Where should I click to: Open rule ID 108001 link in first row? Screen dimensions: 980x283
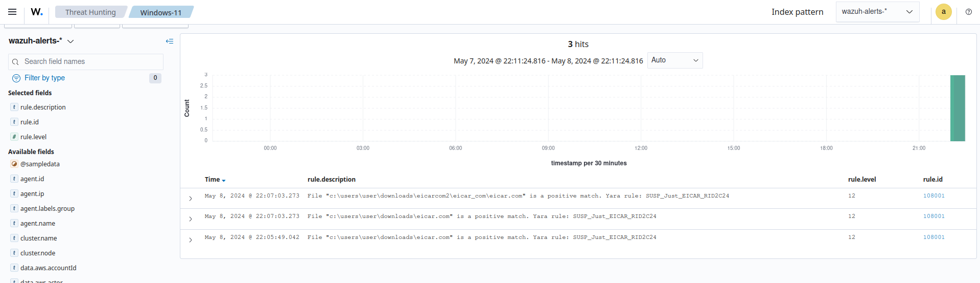(934, 196)
